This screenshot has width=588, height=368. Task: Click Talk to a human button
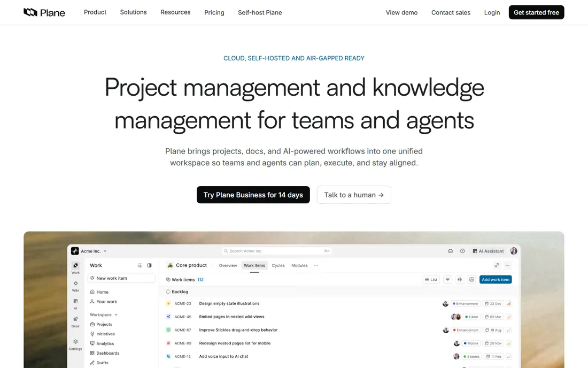coord(354,195)
